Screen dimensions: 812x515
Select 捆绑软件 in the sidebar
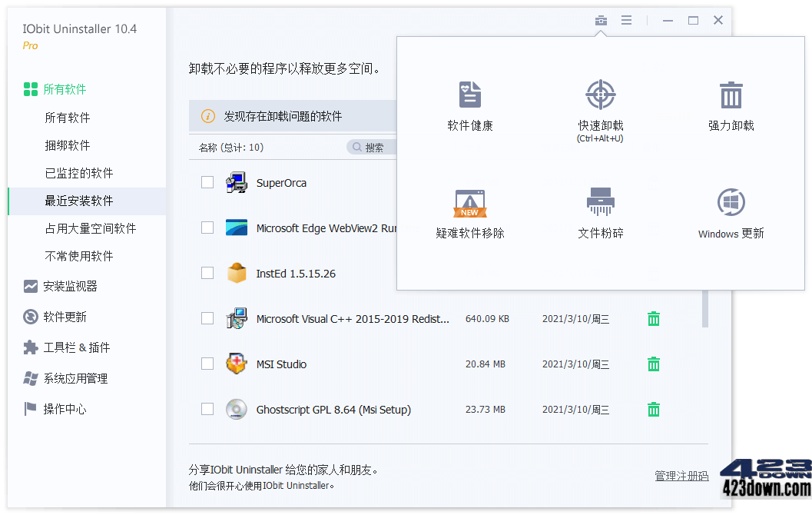coord(68,145)
